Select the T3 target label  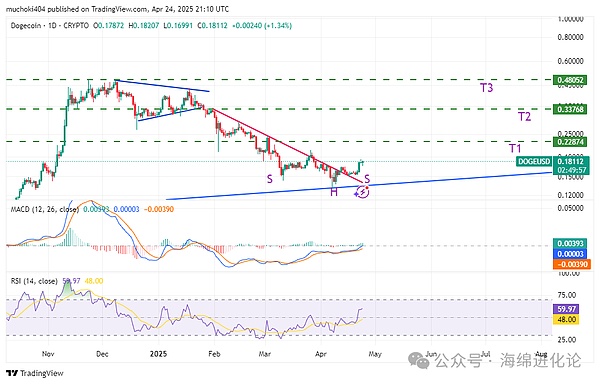point(486,88)
